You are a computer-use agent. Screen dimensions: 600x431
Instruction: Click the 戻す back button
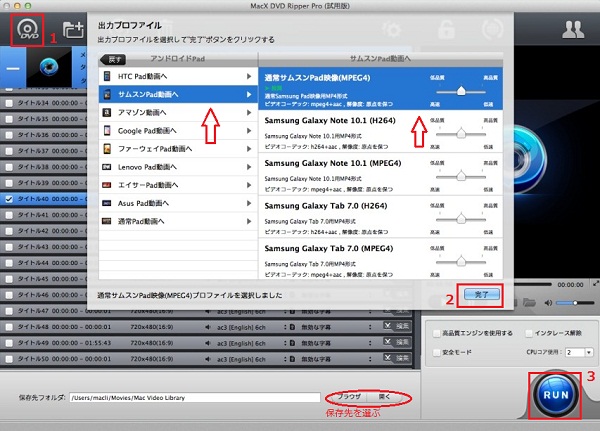(114, 59)
